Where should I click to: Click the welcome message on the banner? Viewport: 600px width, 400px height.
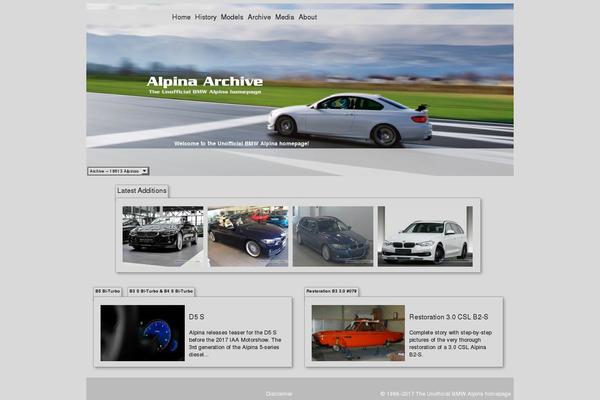[241, 144]
